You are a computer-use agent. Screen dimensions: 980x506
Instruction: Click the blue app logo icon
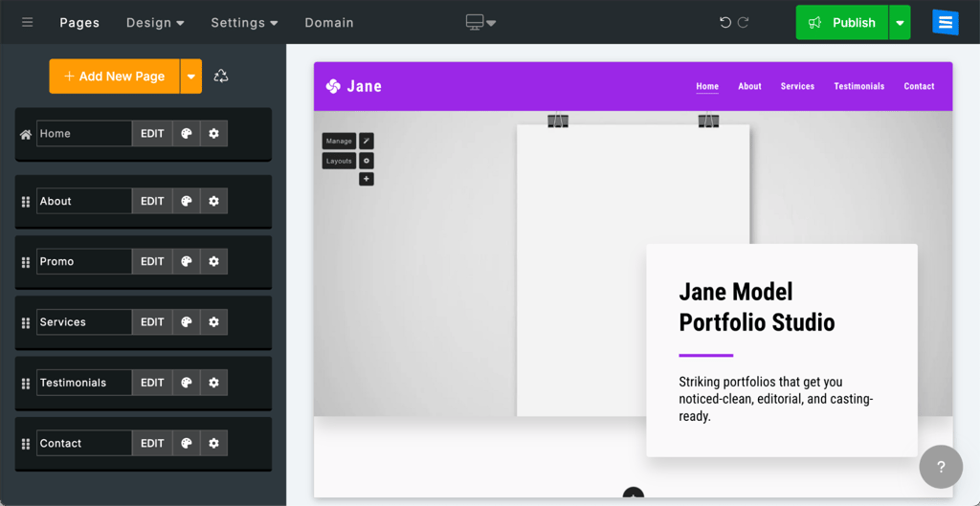(945, 23)
